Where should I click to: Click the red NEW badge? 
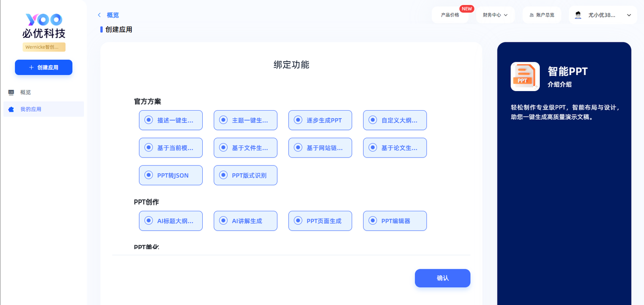coord(466,9)
